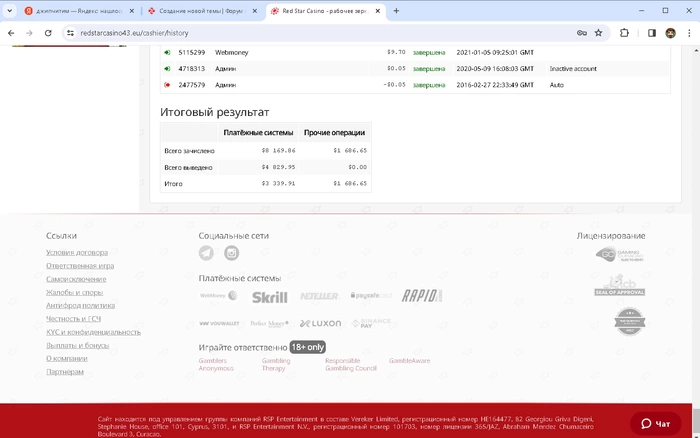The image size is (700, 438).
Task: Open the Условия договора link
Action: click(77, 252)
